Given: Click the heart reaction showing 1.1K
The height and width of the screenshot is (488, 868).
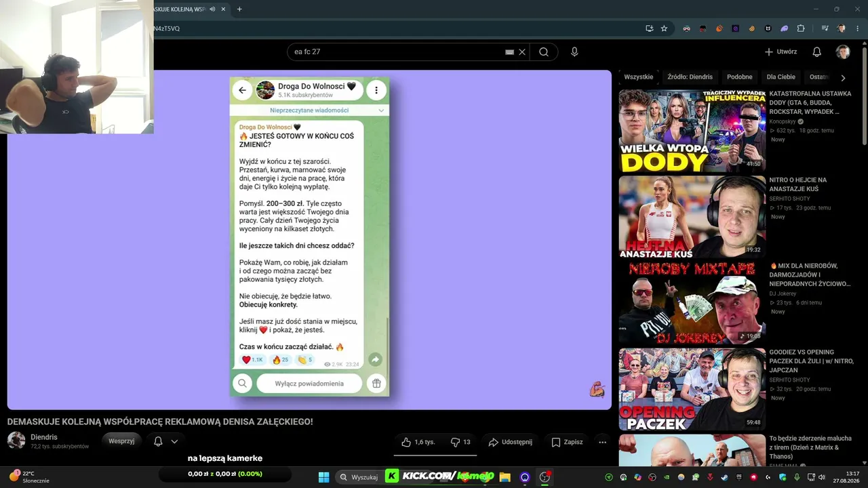Looking at the screenshot, I should coord(252,360).
